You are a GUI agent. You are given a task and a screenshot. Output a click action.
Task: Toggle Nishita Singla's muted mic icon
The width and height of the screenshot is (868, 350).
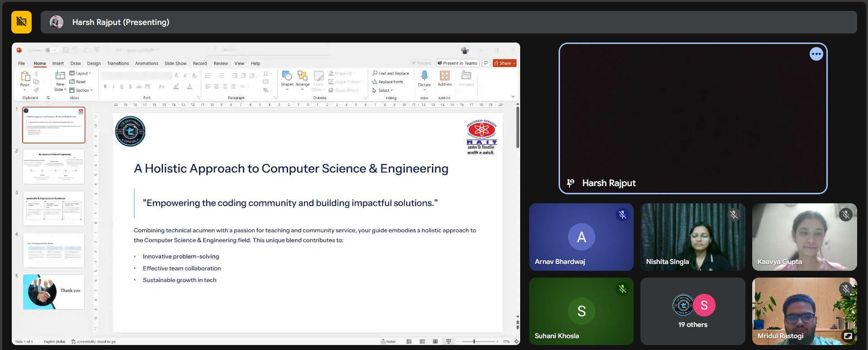tap(734, 215)
